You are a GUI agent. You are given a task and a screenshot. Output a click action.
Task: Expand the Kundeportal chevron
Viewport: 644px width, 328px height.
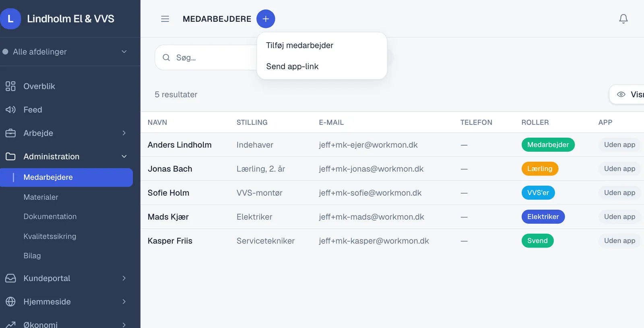[124, 278]
